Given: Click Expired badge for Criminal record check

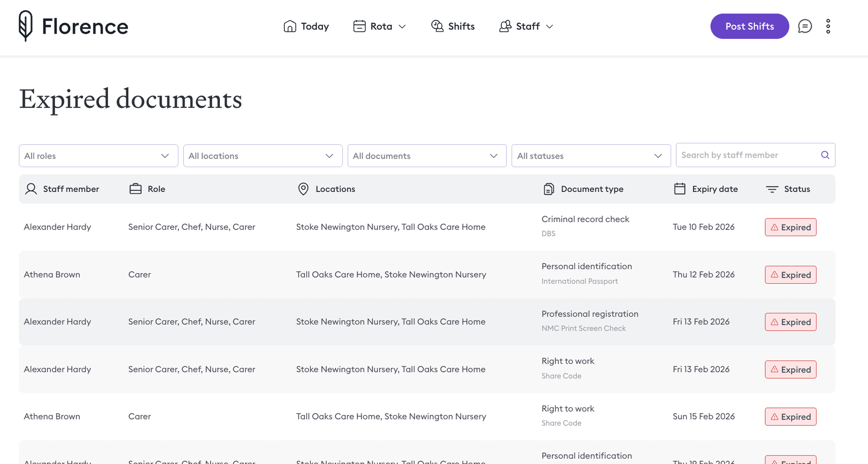Looking at the screenshot, I should pos(790,227).
